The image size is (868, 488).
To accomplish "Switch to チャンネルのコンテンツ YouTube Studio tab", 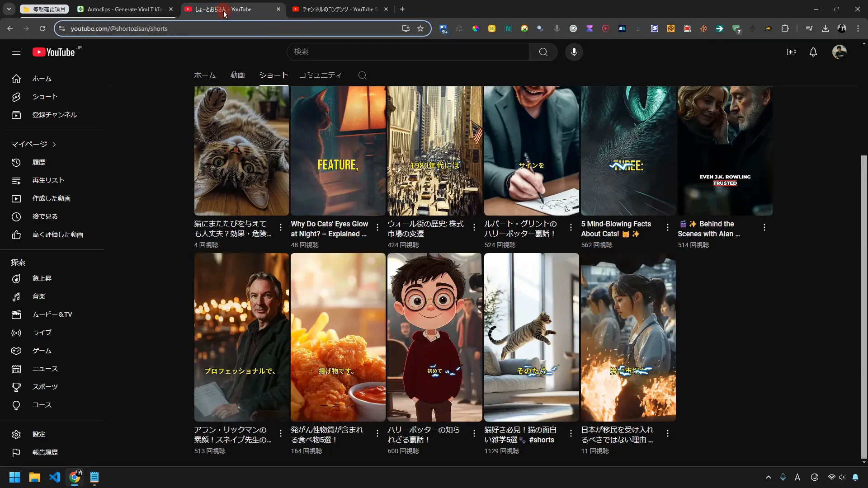I will coord(339,9).
